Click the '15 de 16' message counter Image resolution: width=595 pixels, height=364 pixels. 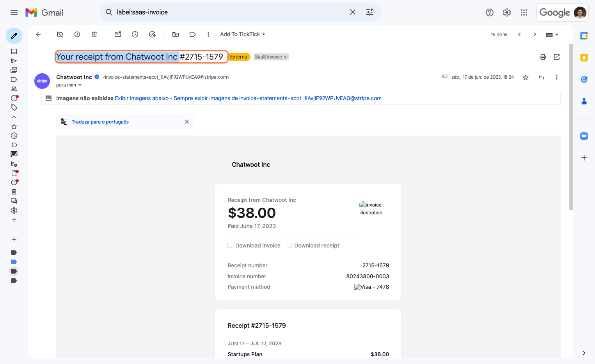(x=499, y=35)
